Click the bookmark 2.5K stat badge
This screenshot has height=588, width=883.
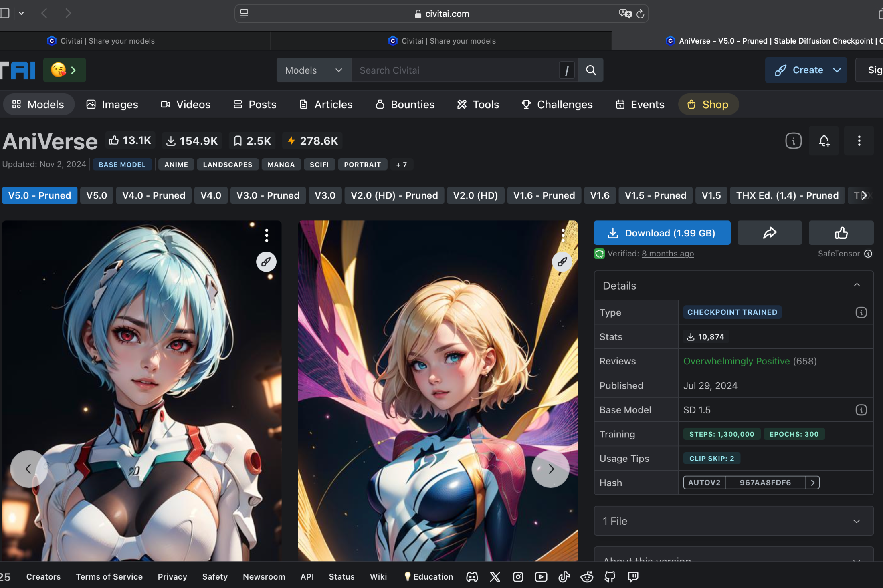(x=252, y=141)
